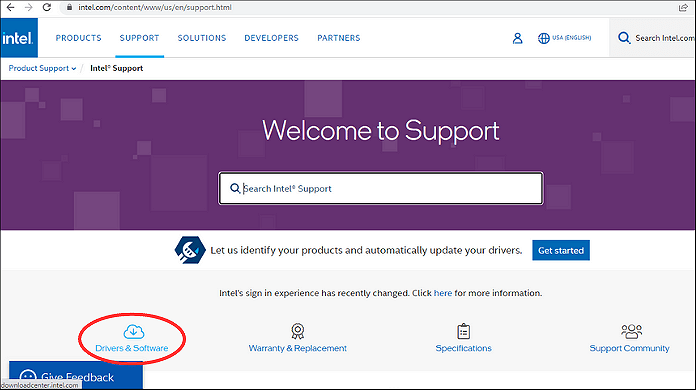Screen dimensions: 696x390
Task: Click the Specifications clipboard icon
Action: coord(463,331)
